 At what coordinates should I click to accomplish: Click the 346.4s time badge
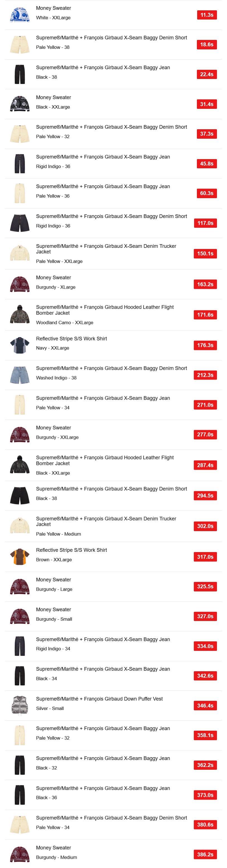click(205, 705)
